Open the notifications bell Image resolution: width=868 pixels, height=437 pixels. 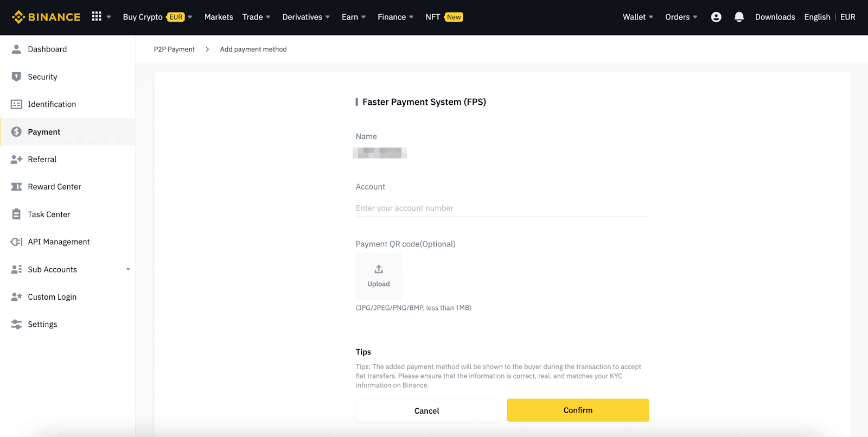coord(739,17)
